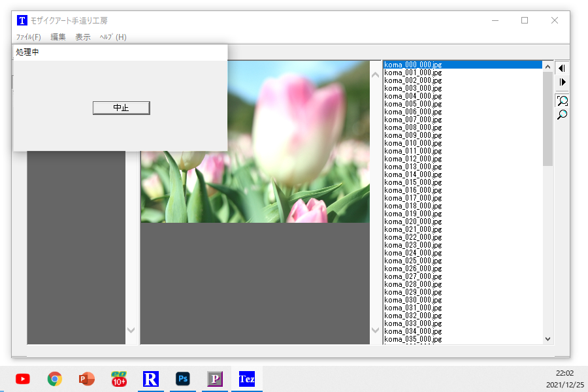
Task: Select koma_008_000.jpg in the list
Action: click(x=463, y=127)
